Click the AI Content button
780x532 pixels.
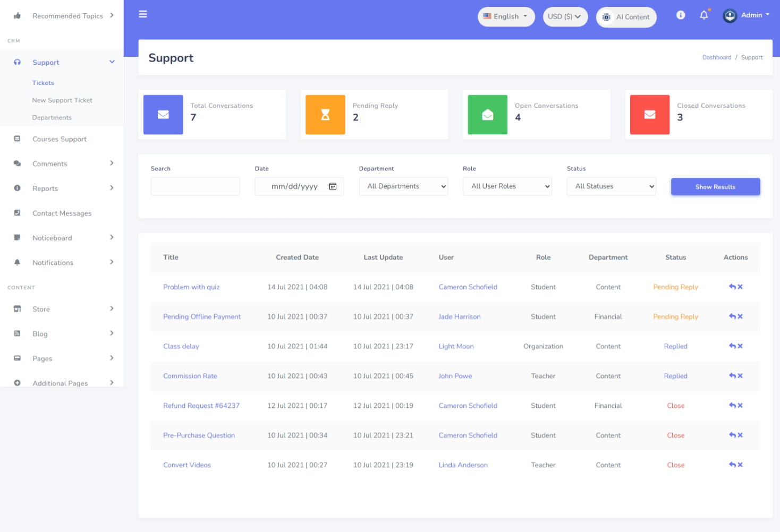(x=626, y=17)
